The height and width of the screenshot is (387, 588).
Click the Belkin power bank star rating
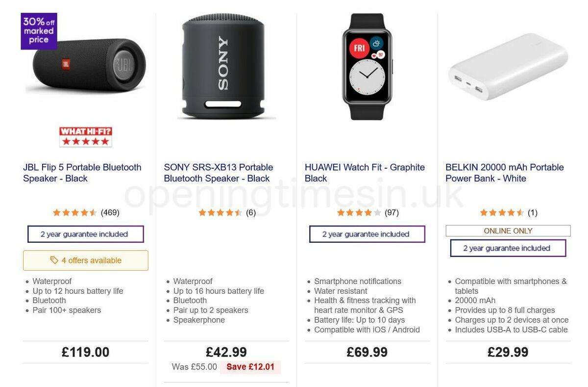tap(502, 212)
